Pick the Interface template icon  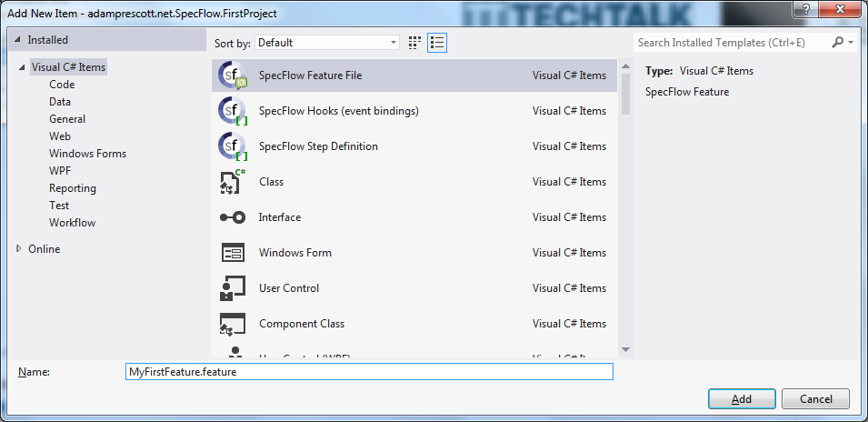pos(233,217)
